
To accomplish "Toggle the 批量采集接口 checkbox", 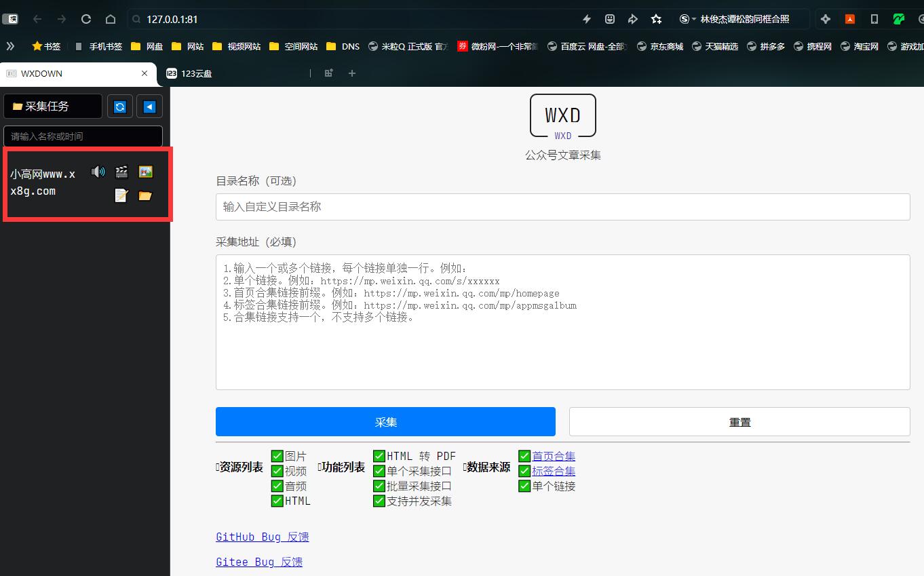I will pos(379,486).
